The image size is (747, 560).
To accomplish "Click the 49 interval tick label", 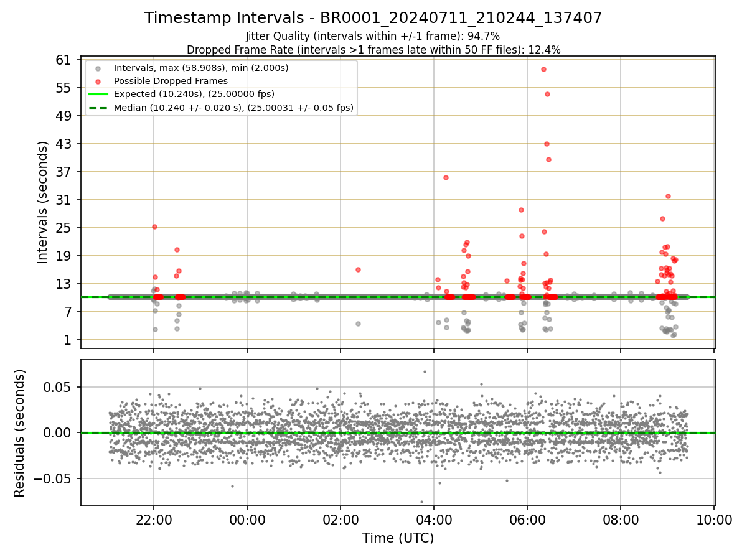I will [x=64, y=116].
